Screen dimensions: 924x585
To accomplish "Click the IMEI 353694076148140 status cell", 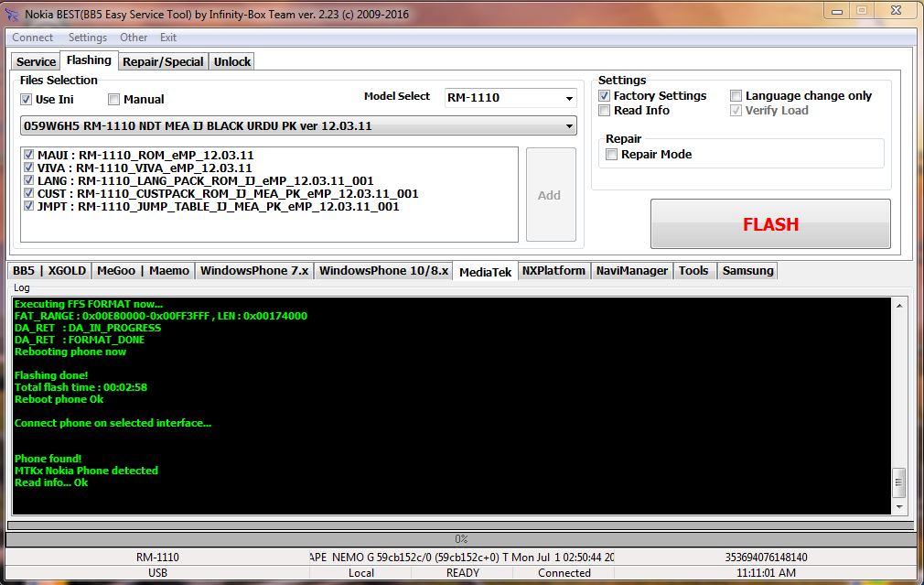I will coord(766,558).
